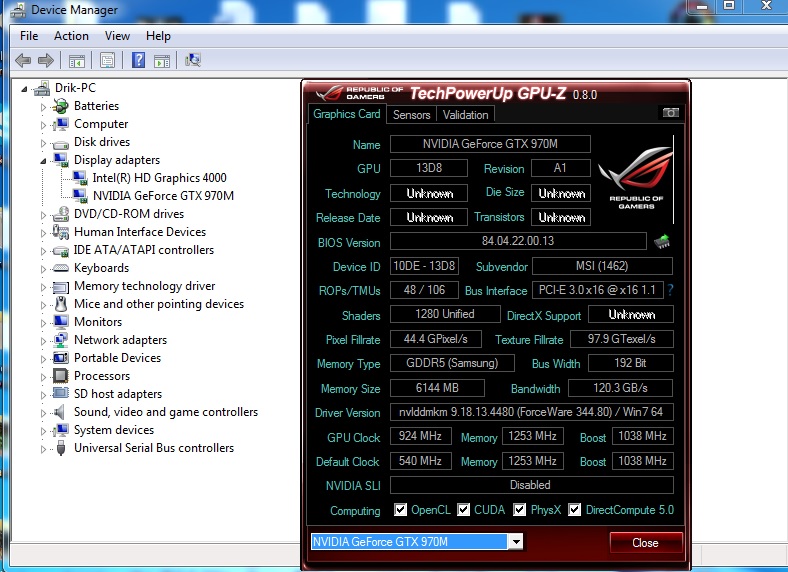Toggle the DirectCompute 5.0 checkbox
Viewport: 788px width, 572px height.
pos(574,510)
